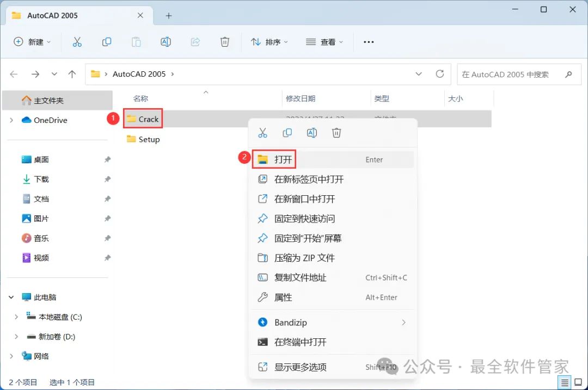Screen dimensions: 588x390
Task: Click the Share icon in the toolbar
Action: (195, 42)
